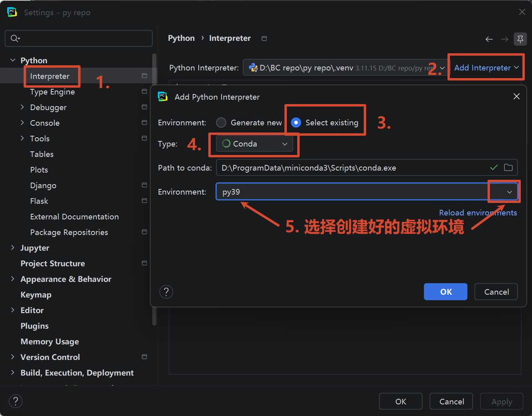
Task: Select the Select existing radio button
Action: (x=296, y=123)
